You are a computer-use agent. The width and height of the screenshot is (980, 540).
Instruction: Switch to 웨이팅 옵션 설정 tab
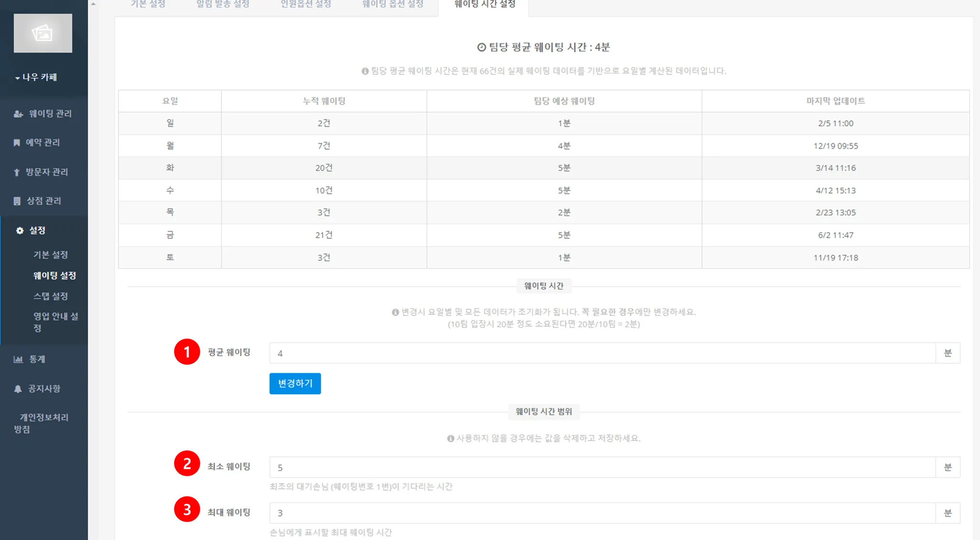click(x=392, y=4)
